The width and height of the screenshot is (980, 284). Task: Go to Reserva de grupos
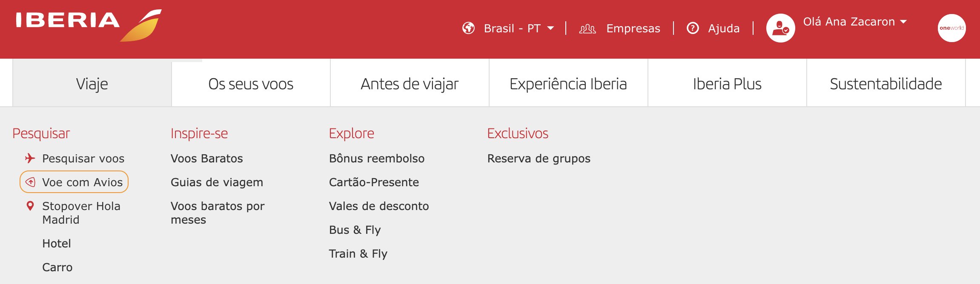click(x=539, y=159)
